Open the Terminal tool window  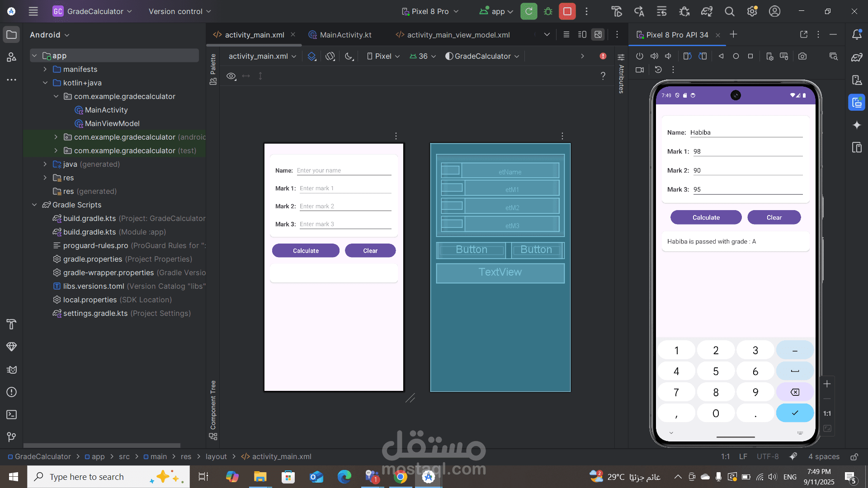pos(11,414)
